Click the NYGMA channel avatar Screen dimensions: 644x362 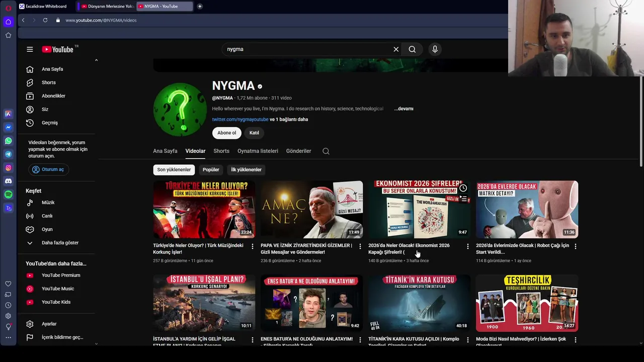(x=180, y=109)
